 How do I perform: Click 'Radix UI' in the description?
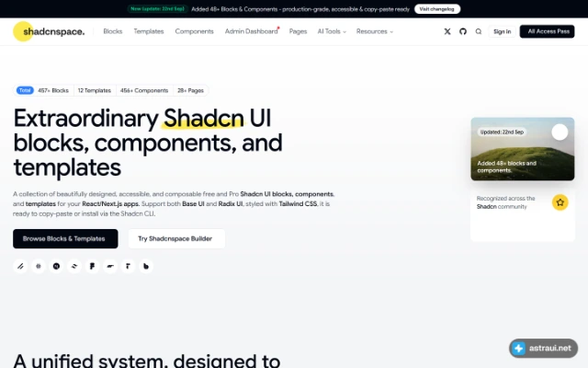231,204
